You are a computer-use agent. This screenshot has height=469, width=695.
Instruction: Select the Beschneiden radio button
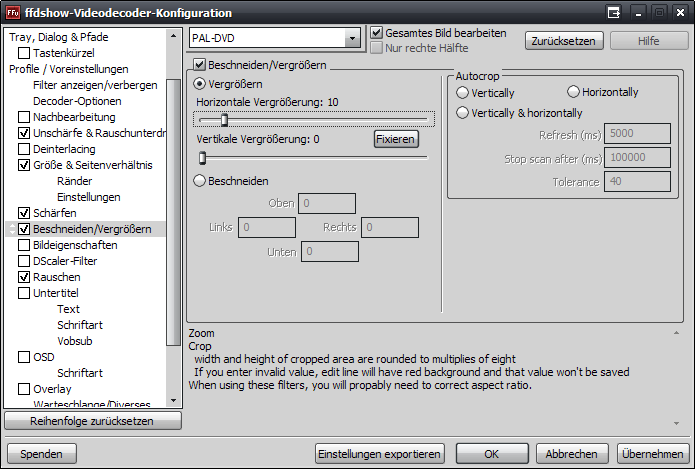[199, 181]
